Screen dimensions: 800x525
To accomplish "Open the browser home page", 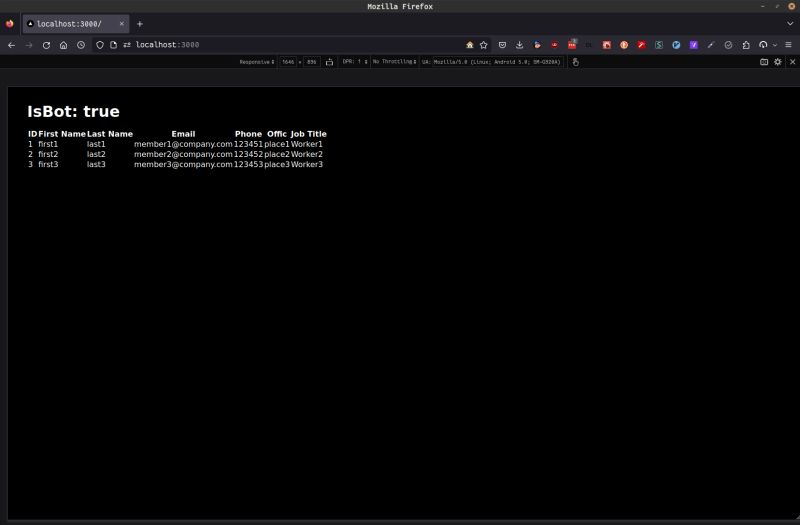I will [63, 45].
